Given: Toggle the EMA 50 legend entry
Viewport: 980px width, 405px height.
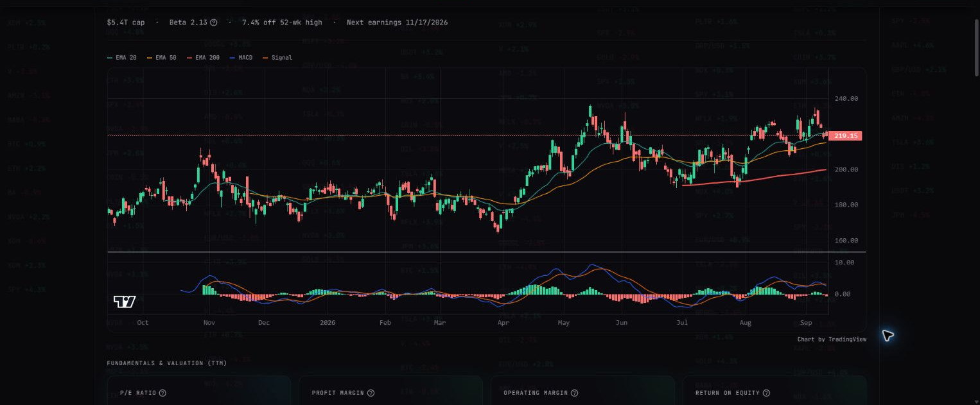Looking at the screenshot, I should 163,58.
